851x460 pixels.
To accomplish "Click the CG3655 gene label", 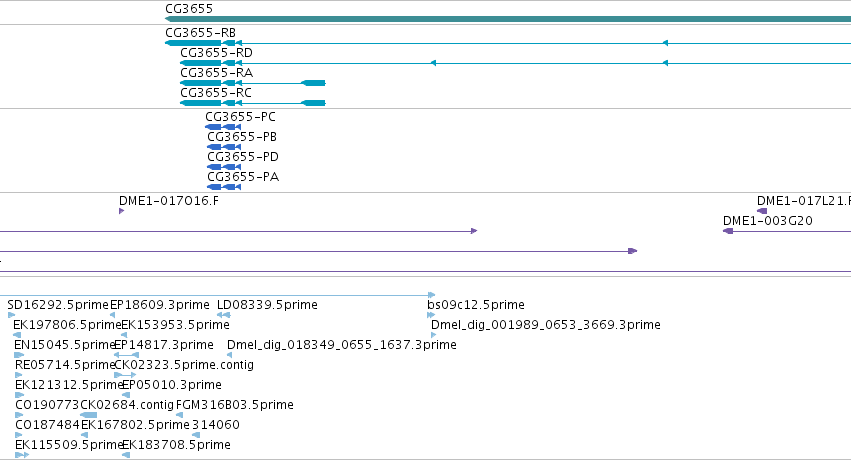I will coord(189,9).
